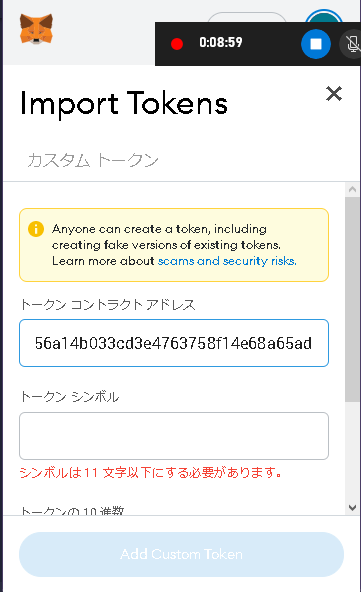Stop the screen recording
The image size is (361, 592).
[x=316, y=44]
